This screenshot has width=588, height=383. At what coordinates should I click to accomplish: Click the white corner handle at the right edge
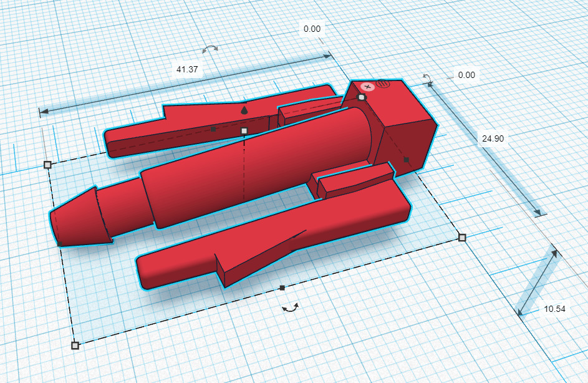coord(462,238)
